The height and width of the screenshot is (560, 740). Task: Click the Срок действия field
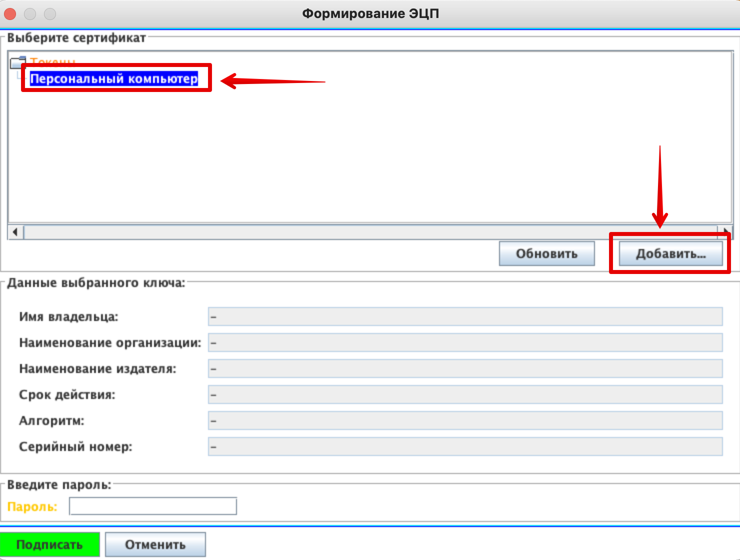[465, 394]
